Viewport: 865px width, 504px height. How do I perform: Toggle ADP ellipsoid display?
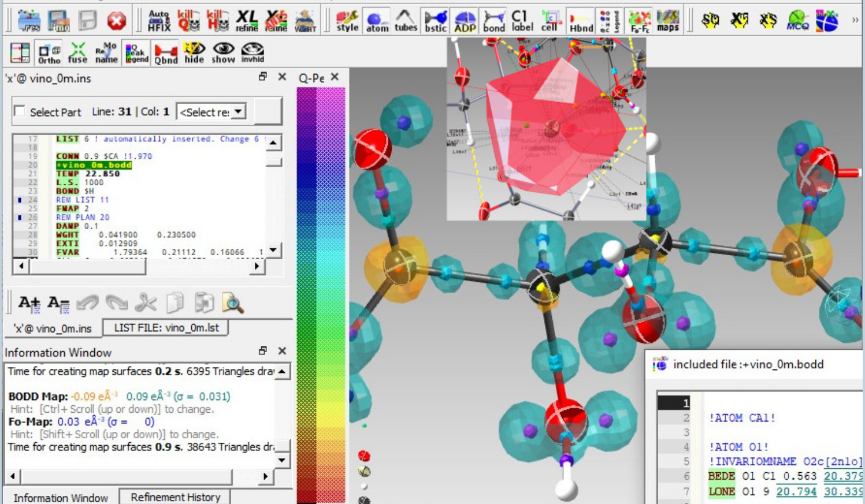point(464,21)
